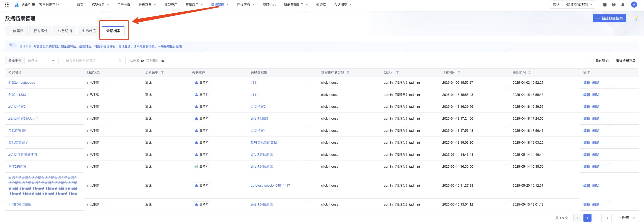Image resolution: width=644 pixels, height=224 pixels.
Task: Click the 新建数据档案 button
Action: tap(609, 18)
